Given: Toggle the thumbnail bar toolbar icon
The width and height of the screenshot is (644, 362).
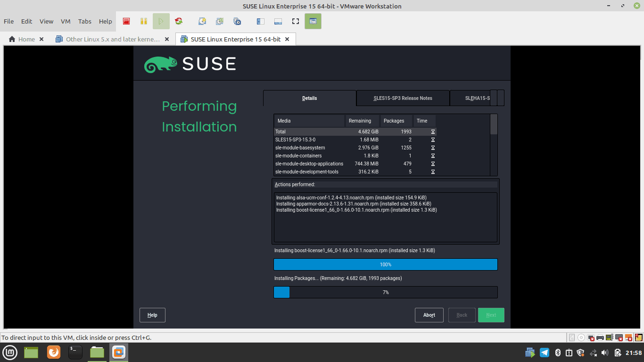Looking at the screenshot, I should click(x=278, y=21).
